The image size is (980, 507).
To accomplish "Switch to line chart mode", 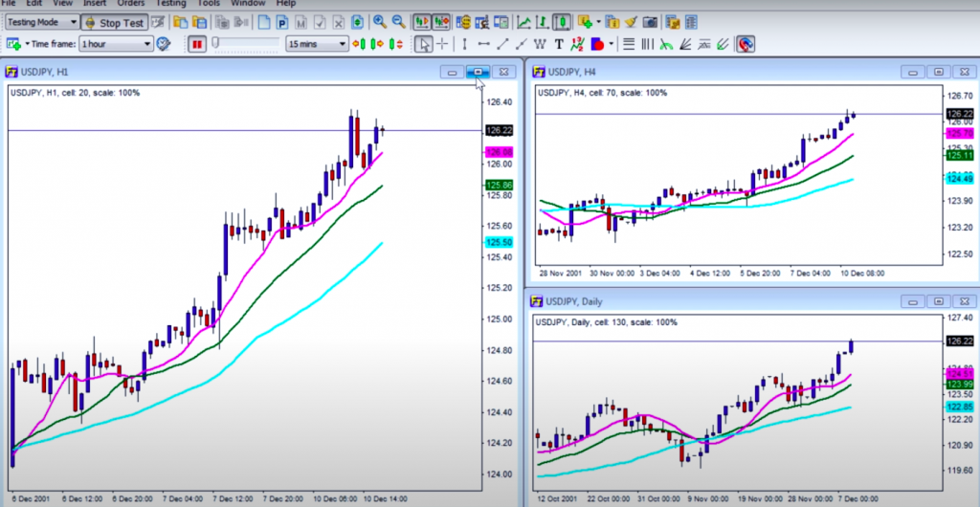I will (x=523, y=22).
